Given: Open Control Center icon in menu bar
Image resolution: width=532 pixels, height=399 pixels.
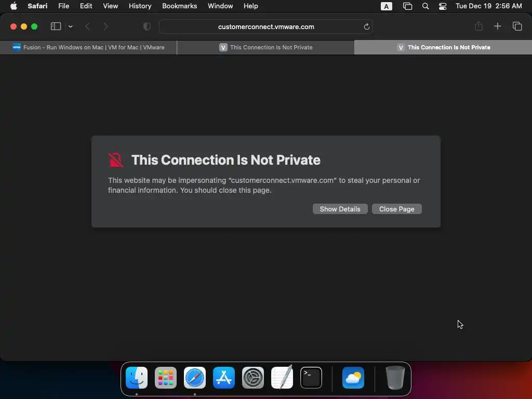Looking at the screenshot, I should [x=443, y=6].
